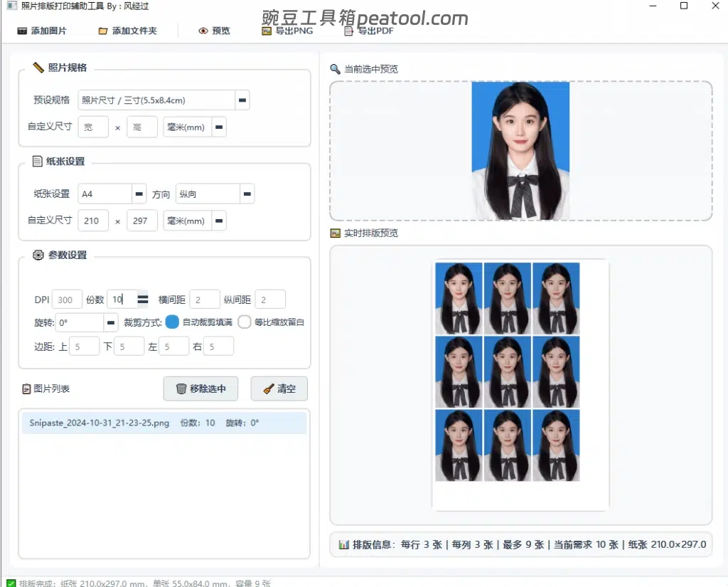Click the trash icon on 移除选中
The width and height of the screenshot is (728, 587).
point(181,389)
